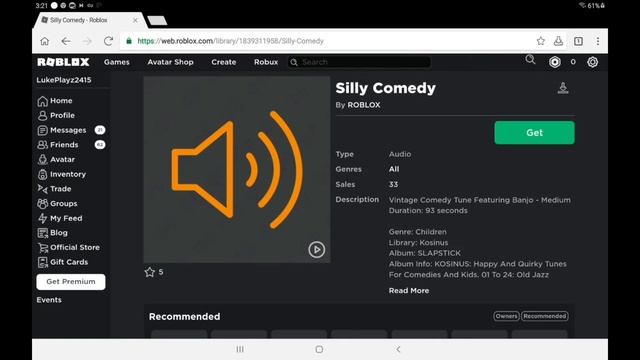
Task: Open Friends list in sidebar
Action: click(58, 145)
